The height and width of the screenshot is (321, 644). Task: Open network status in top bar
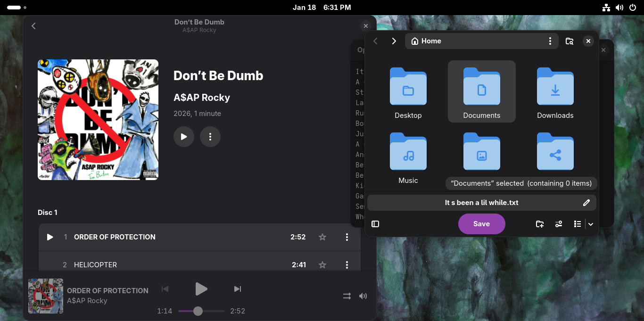point(606,8)
